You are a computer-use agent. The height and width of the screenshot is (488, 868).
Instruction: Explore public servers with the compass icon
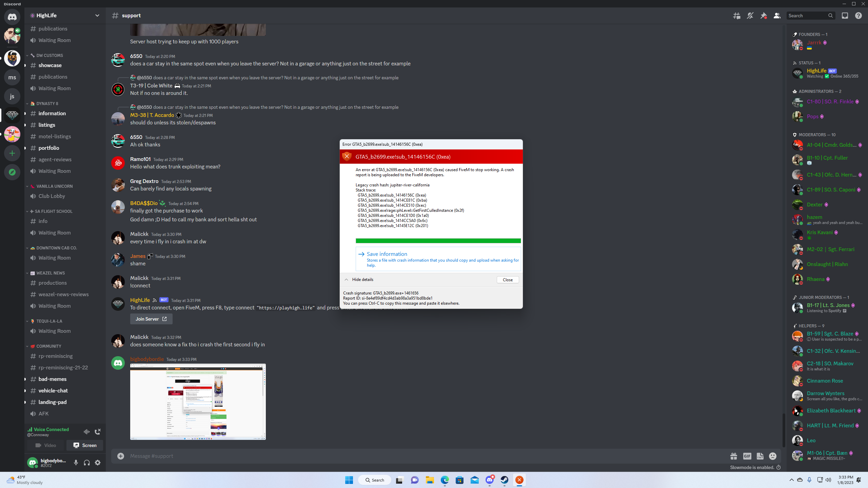(x=12, y=172)
